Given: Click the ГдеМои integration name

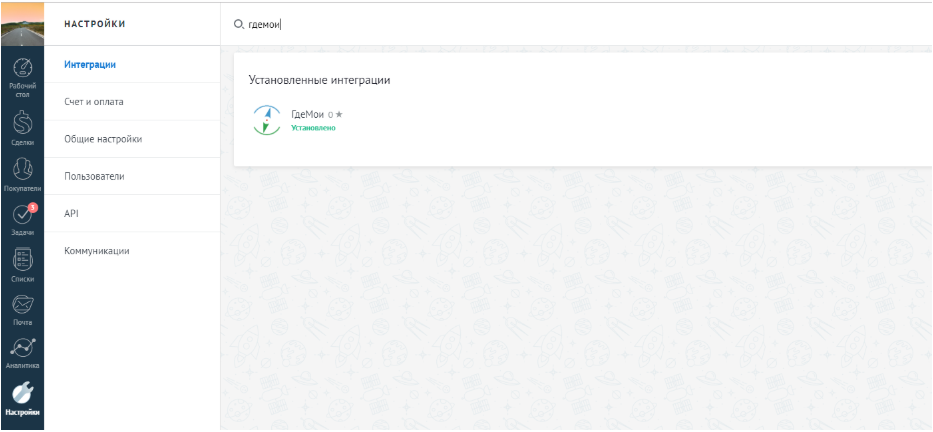Looking at the screenshot, I should [307, 115].
